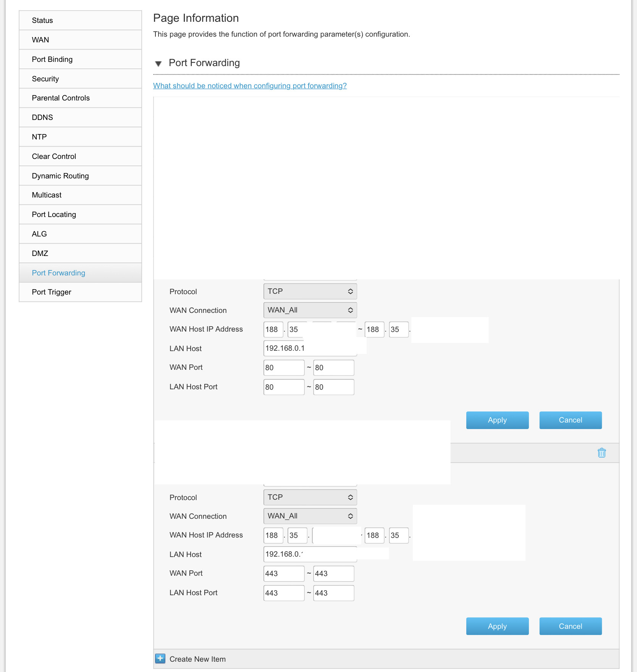Screen dimensions: 637x672
Task: Click WAN Port start field with 443
Action: (284, 573)
